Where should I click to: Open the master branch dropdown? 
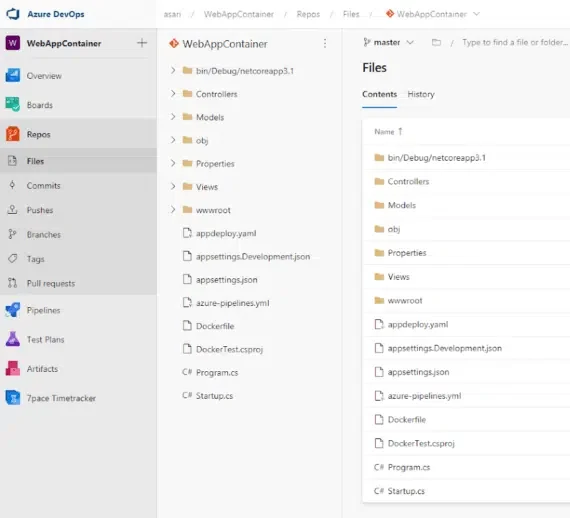(388, 43)
